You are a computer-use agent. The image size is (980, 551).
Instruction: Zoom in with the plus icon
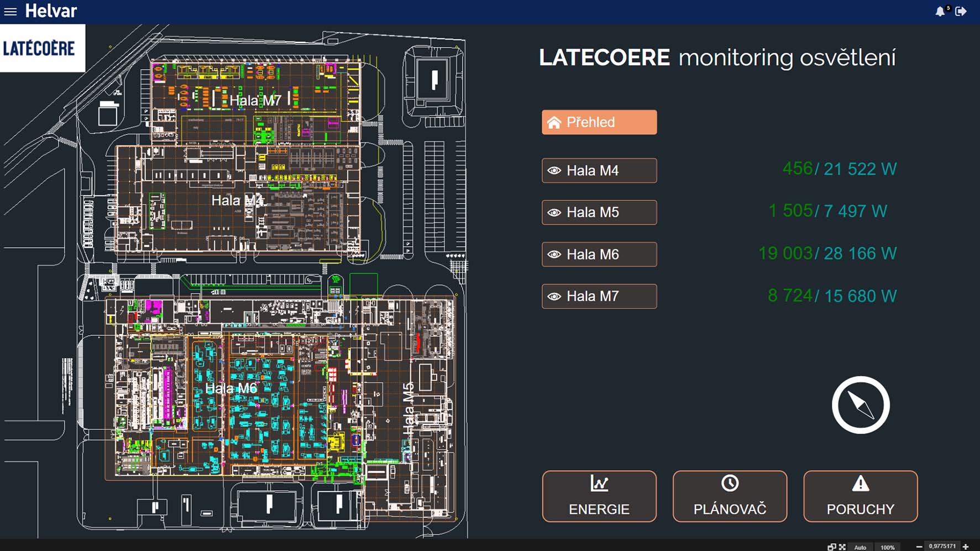click(x=966, y=547)
